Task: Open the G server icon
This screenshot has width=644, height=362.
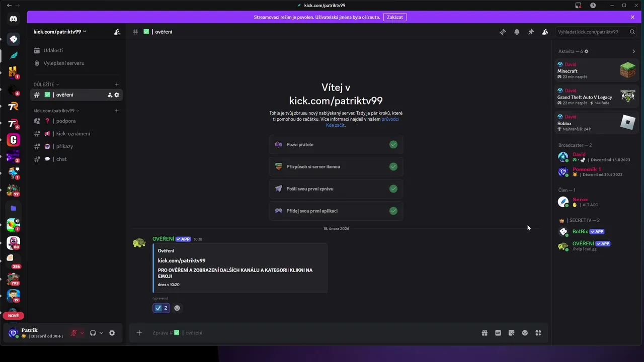Action: tap(14, 140)
